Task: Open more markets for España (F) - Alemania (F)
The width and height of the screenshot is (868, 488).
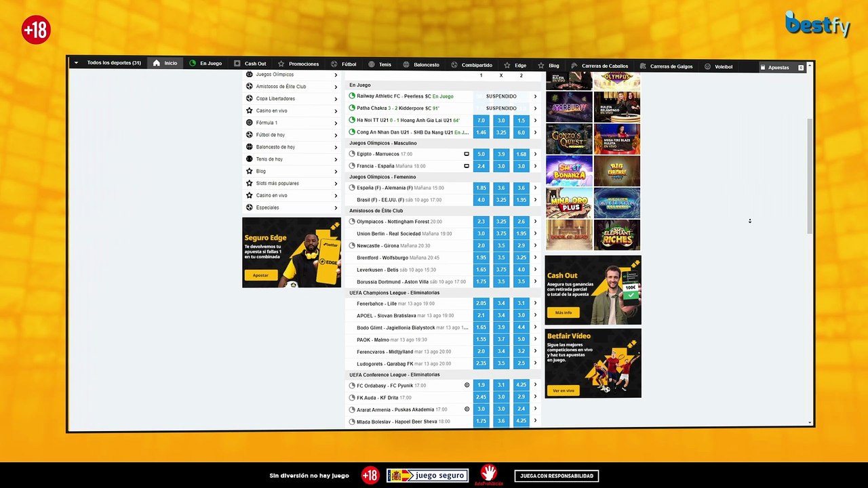Action: coord(535,188)
